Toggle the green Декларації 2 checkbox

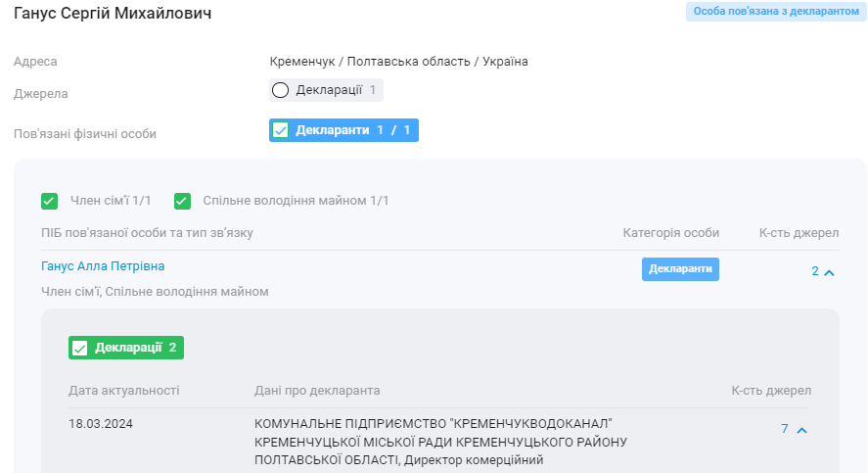80,348
